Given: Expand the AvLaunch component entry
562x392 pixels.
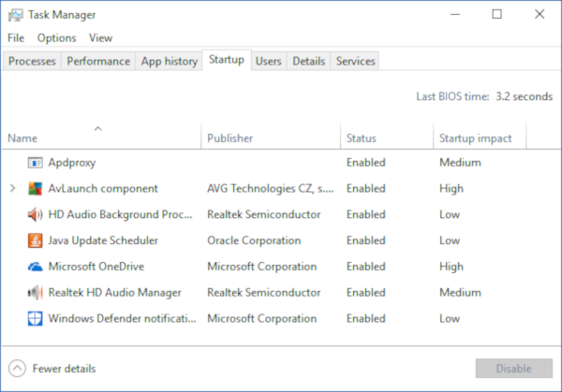Looking at the screenshot, I should click(x=12, y=189).
